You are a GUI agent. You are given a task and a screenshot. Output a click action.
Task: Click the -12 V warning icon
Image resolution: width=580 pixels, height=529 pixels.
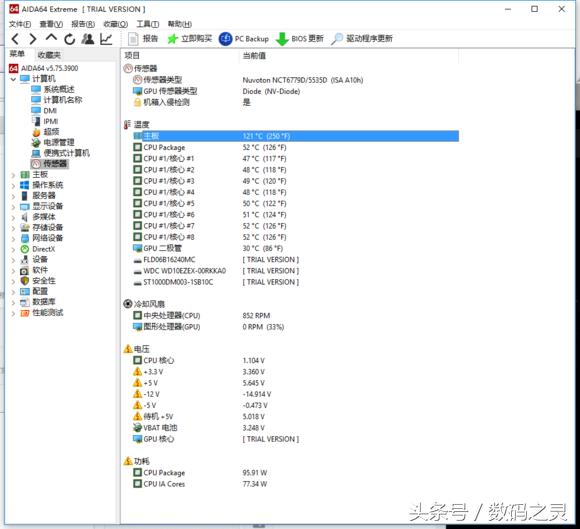point(138,394)
